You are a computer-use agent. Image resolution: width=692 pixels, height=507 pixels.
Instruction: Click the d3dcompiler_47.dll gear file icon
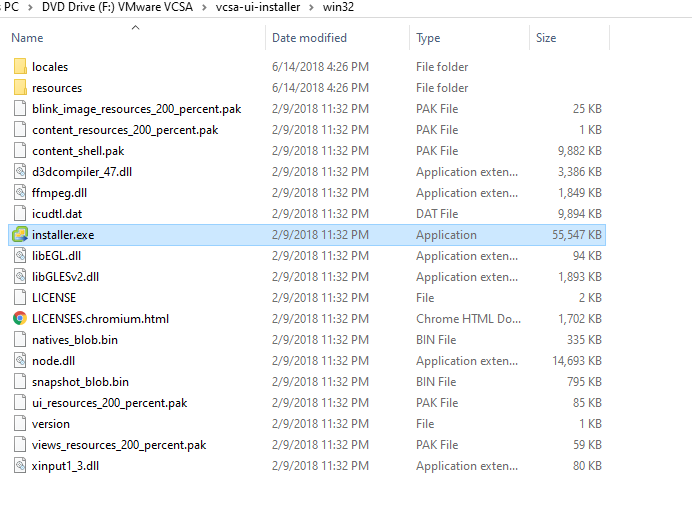coord(20,172)
